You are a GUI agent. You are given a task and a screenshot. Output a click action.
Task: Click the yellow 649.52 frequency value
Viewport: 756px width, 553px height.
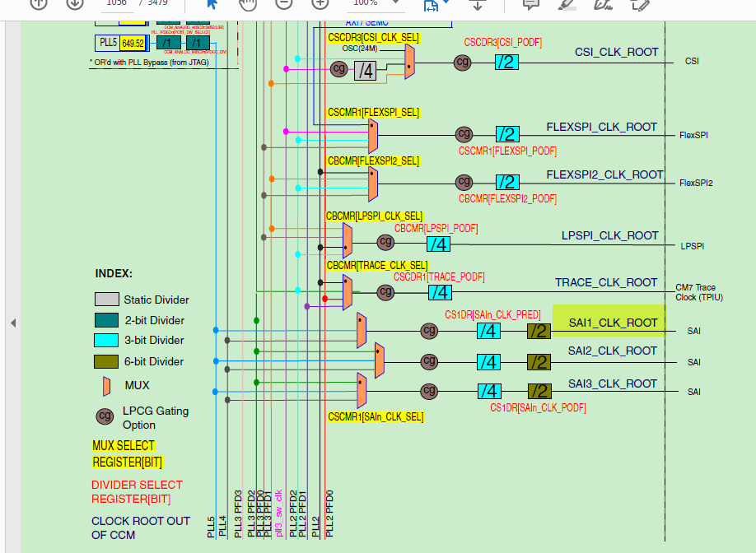point(133,44)
